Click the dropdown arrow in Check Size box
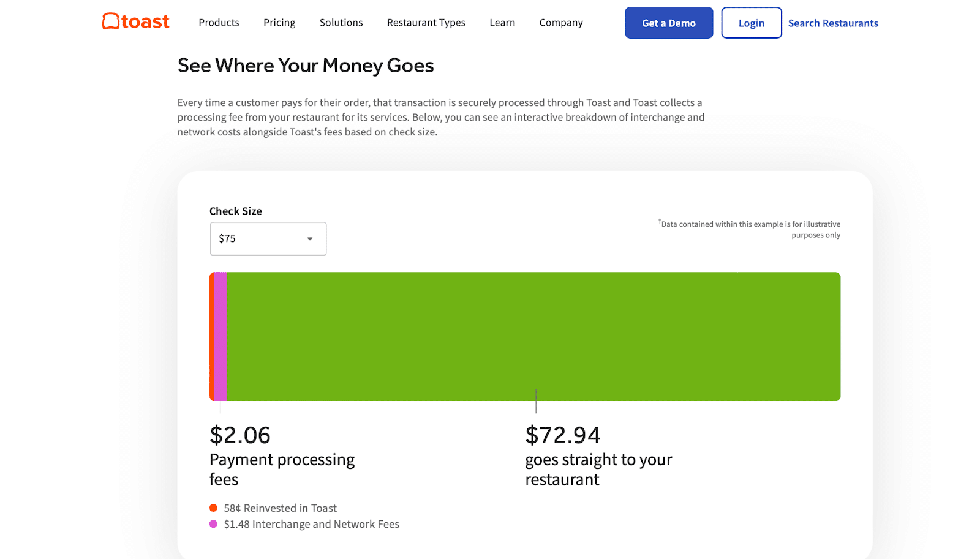Viewport: 980px width, 559px height. pyautogui.click(x=310, y=239)
